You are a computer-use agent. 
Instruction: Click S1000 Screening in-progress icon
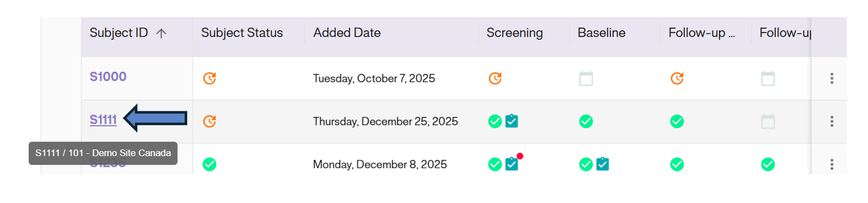tap(495, 79)
